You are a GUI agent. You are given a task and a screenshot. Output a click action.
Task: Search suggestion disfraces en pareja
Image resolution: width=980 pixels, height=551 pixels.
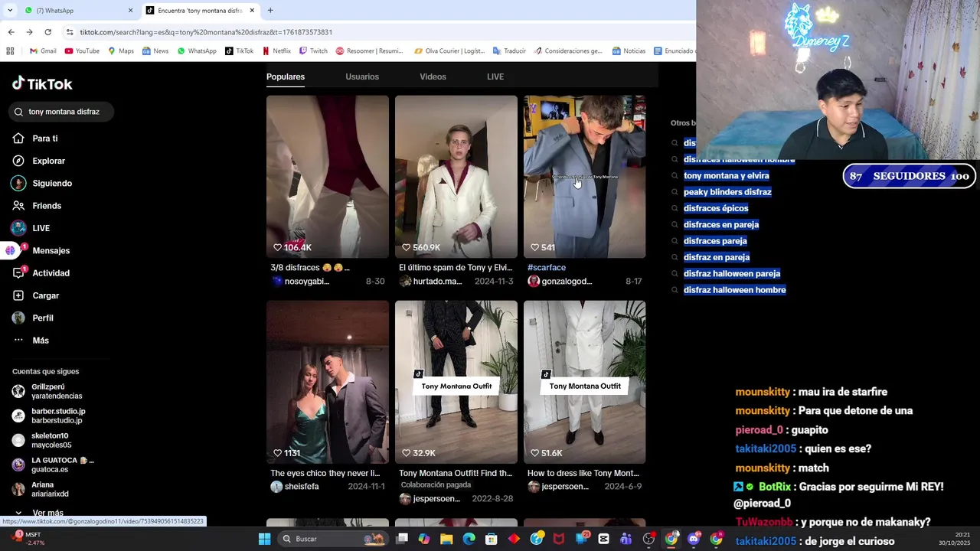tap(721, 225)
